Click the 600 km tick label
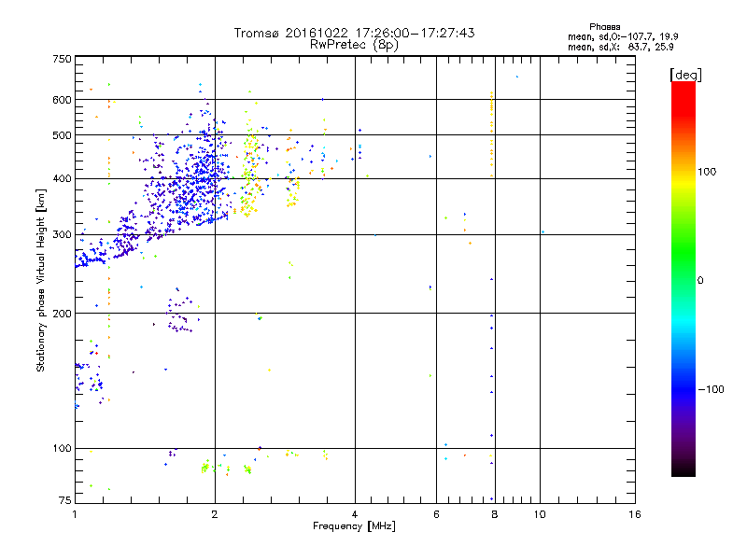This screenshot has width=747, height=560. [62, 100]
